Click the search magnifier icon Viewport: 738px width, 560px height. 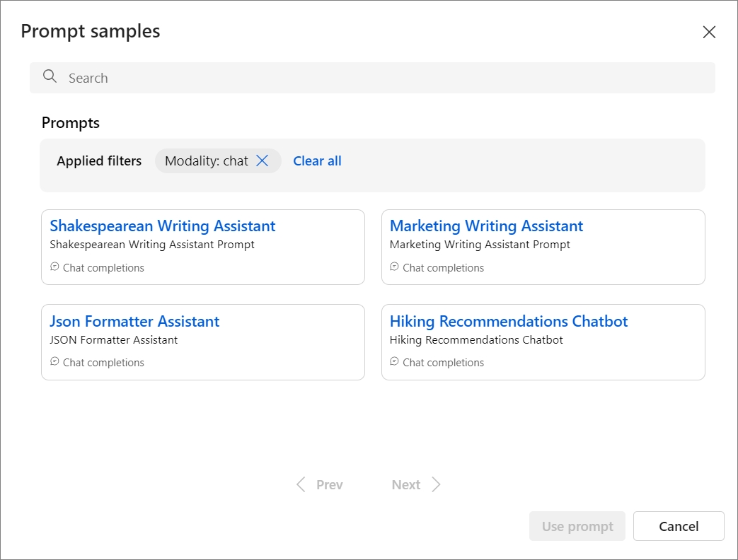tap(50, 77)
